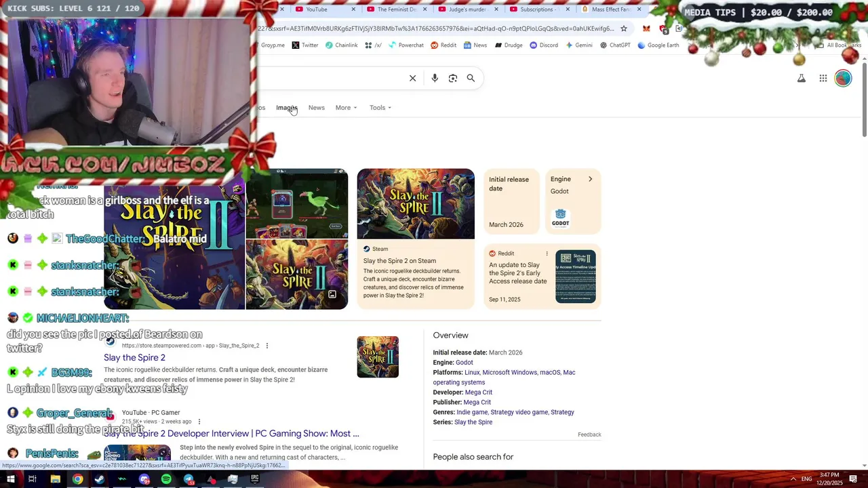Viewport: 868px width, 488px height.
Task: Start voice search with the microphone icon
Action: click(435, 78)
